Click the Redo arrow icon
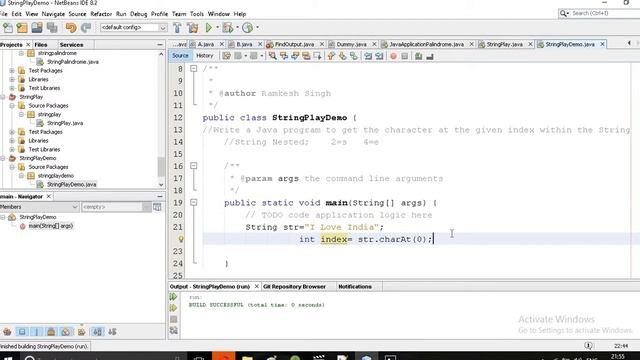640x360 pixels. [86, 28]
